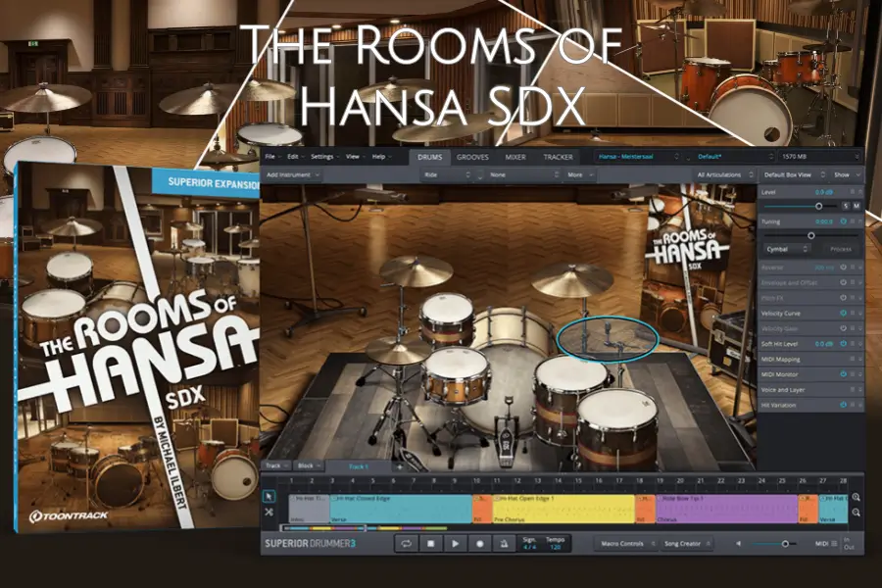Open the Cymbal tuning type dropdown
The image size is (882, 588).
(x=787, y=249)
